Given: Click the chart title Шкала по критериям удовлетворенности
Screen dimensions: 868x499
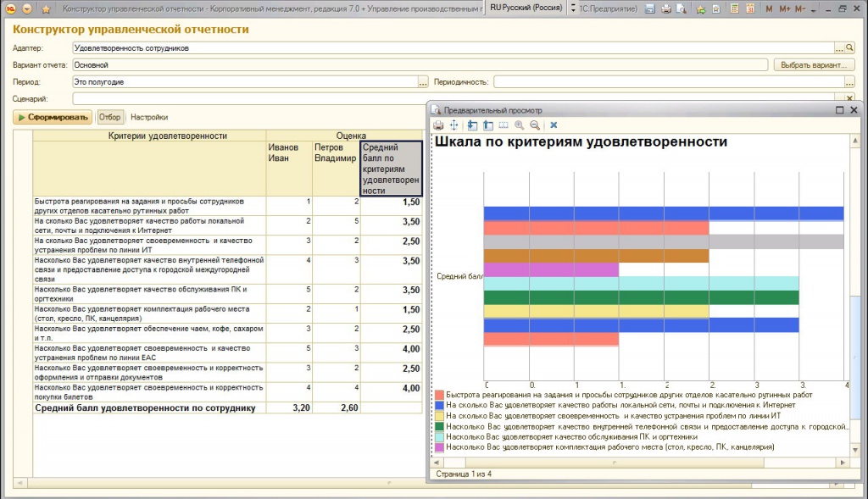Looking at the screenshot, I should click(x=581, y=142).
